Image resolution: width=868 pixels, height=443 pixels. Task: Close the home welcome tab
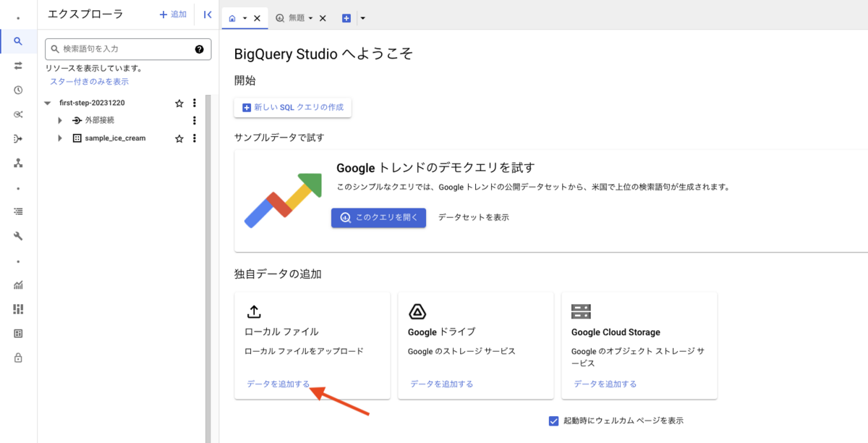pyautogui.click(x=257, y=18)
